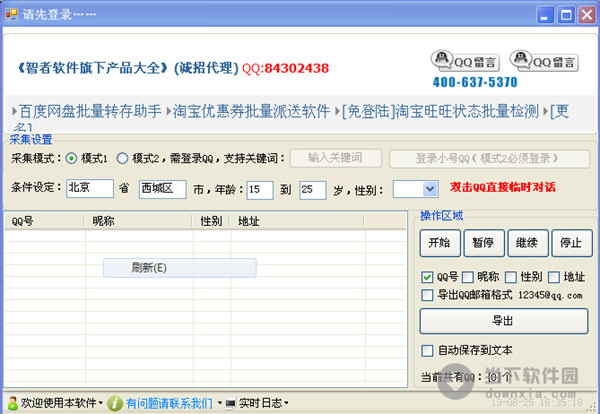Click the 停止 button
Viewport: 600px width, 414px height.
tap(572, 243)
